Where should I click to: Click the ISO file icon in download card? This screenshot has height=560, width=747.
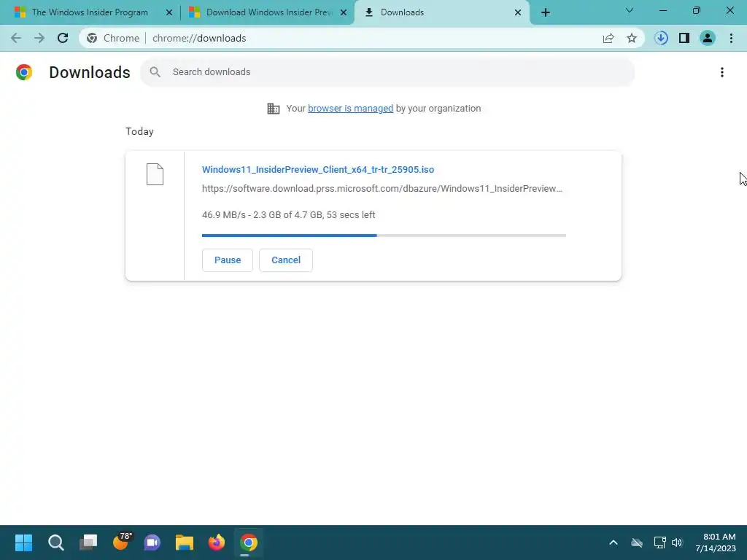pyautogui.click(x=155, y=174)
